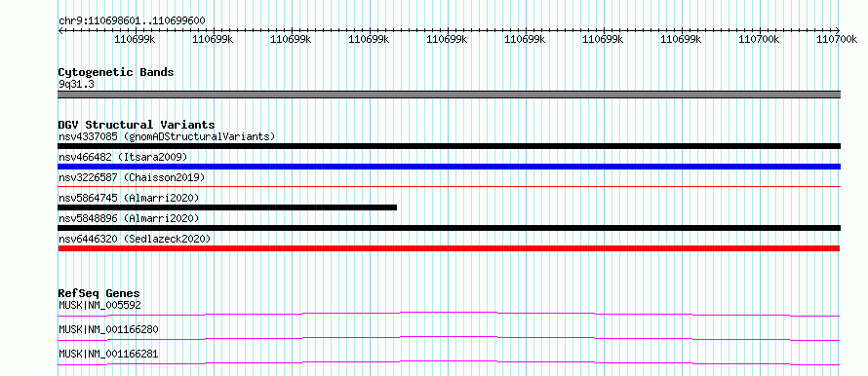Click the DGV Structural Variants track title
Screen dimensions: 868x376
point(137,125)
